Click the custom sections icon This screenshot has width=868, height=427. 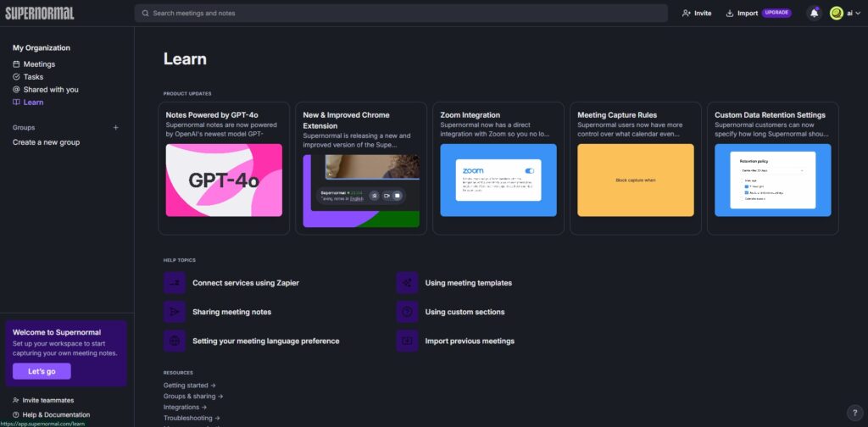407,312
